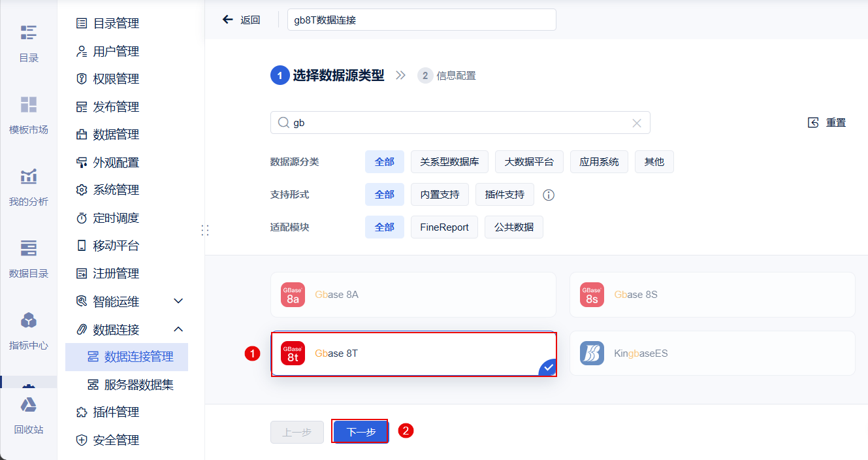
Task: Filter by 应用系统 category
Action: tap(599, 162)
